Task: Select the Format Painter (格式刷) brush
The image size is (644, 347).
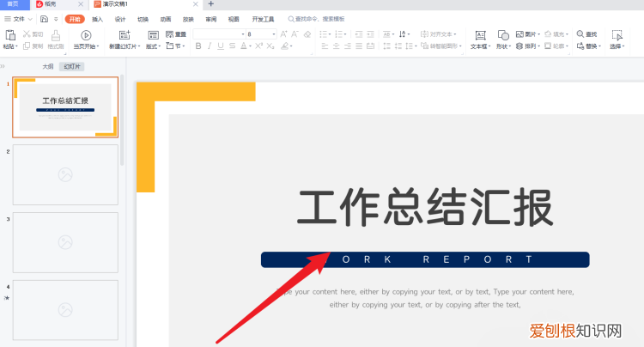Action: click(x=56, y=36)
